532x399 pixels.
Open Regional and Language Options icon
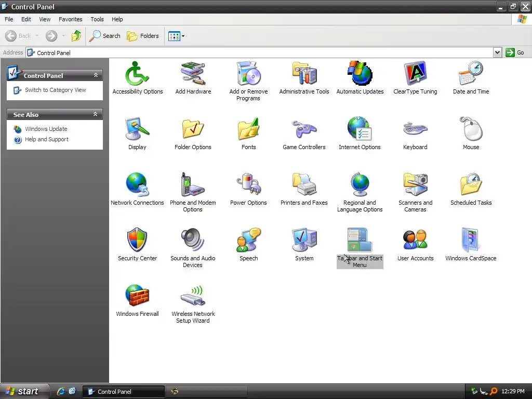click(x=360, y=184)
